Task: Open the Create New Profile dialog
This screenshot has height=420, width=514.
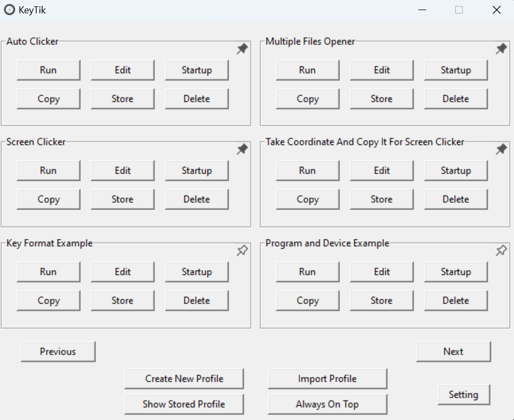Action: pyautogui.click(x=184, y=379)
